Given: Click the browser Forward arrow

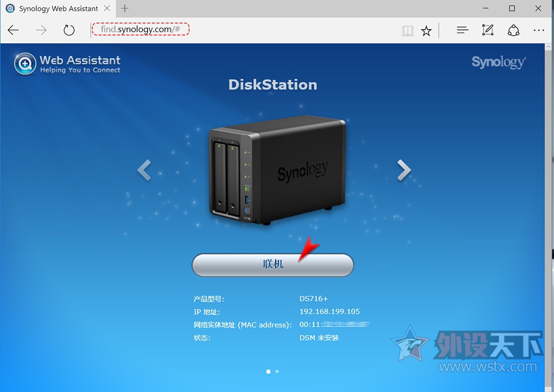Looking at the screenshot, I should (x=41, y=30).
